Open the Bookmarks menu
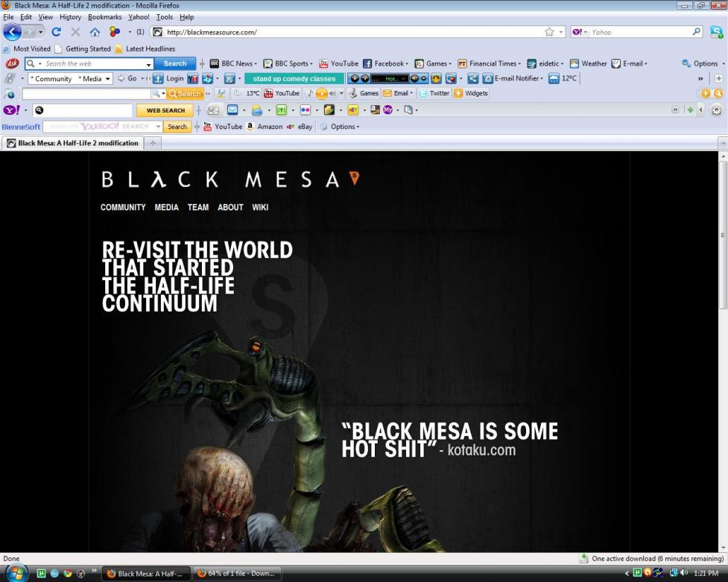 (104, 16)
